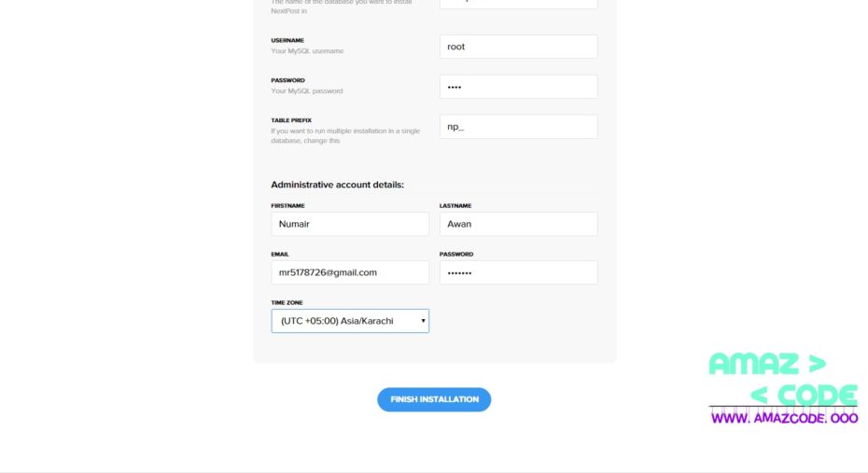Select the MySQL password input field
This screenshot has height=473, width=868.
click(x=519, y=87)
